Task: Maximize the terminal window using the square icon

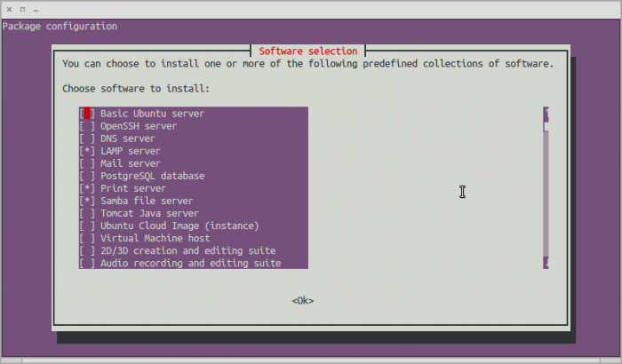Action: click(23, 8)
